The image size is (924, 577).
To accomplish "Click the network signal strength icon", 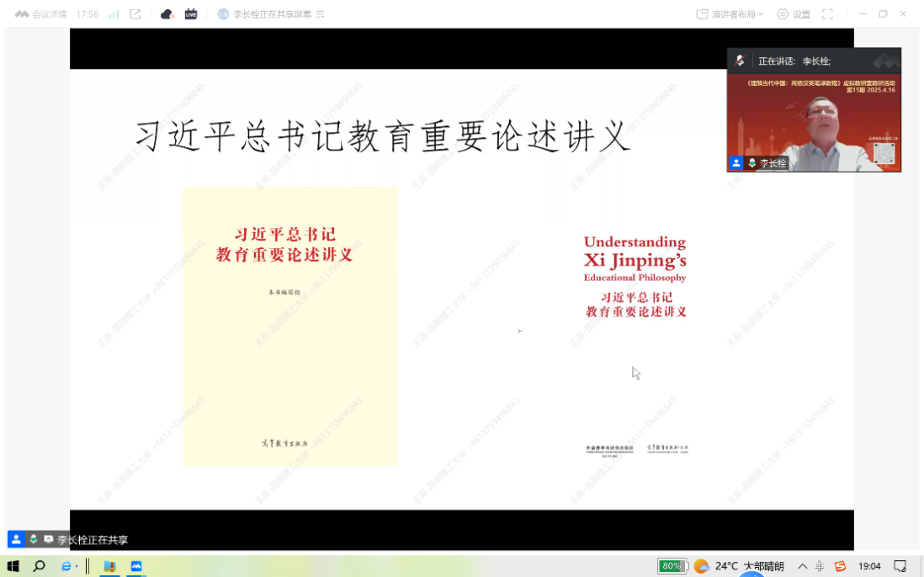I will coord(114,14).
